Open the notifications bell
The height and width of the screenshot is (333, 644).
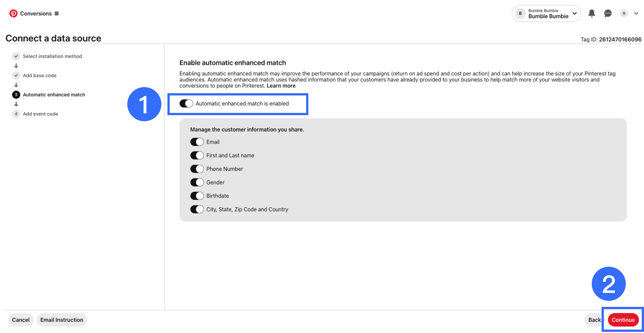click(x=592, y=14)
